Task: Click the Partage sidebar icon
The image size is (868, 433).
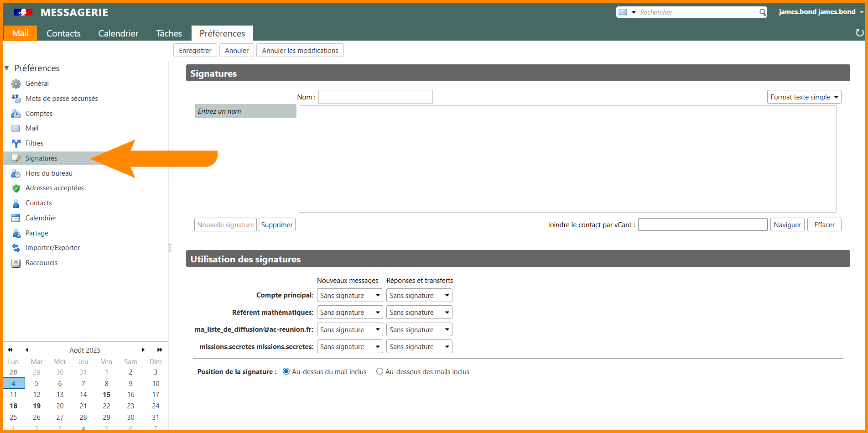Action: coord(16,233)
